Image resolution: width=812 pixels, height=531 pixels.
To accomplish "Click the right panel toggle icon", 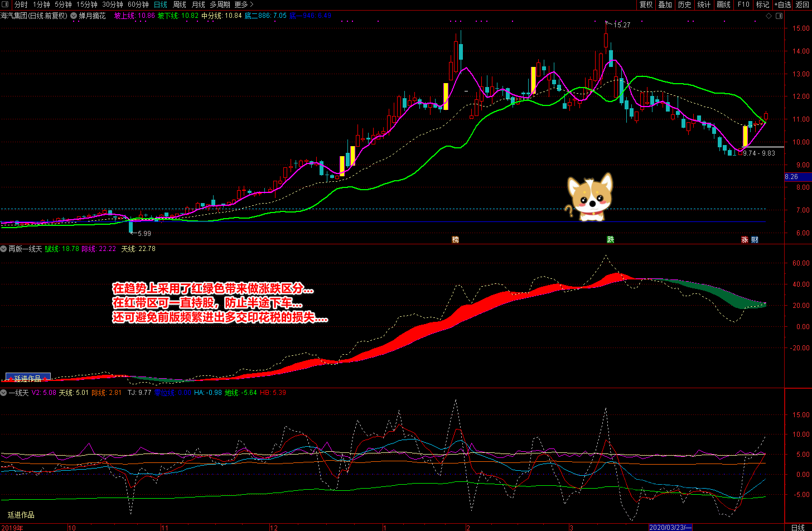I will 780,16.
